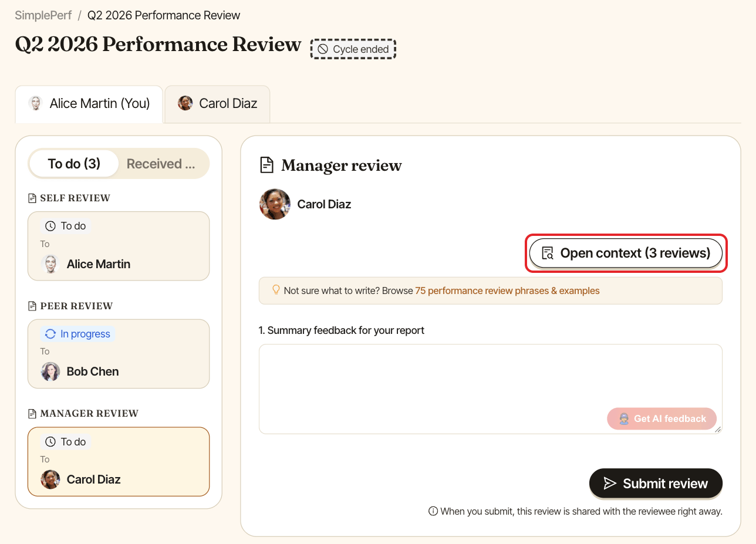Click the Cycle ended status badge

click(x=353, y=49)
